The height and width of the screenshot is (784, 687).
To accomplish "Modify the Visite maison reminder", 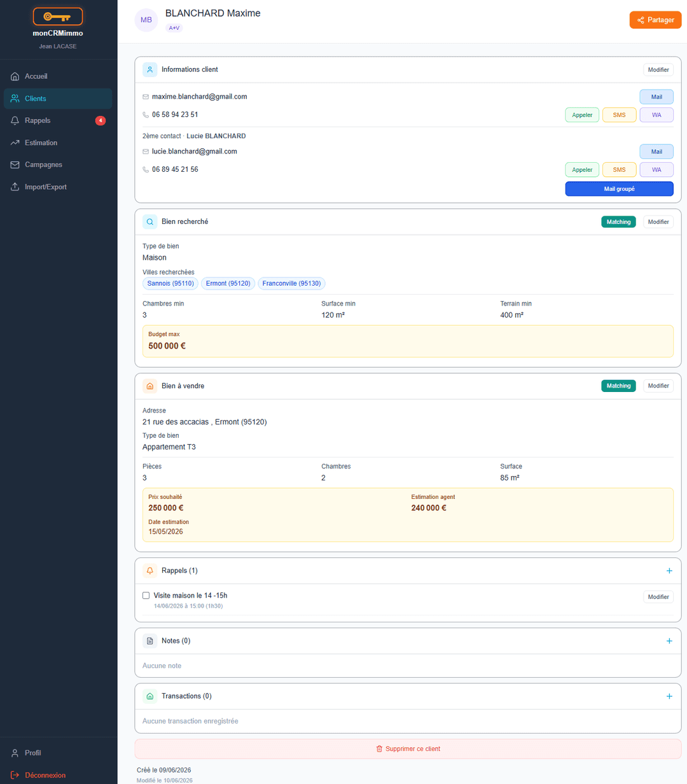I will 658,597.
